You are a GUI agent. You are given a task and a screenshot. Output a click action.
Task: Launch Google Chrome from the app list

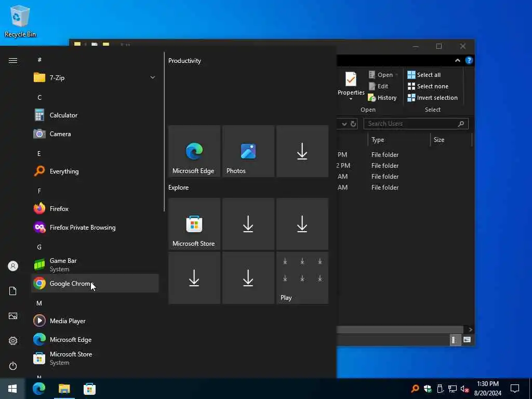95,283
